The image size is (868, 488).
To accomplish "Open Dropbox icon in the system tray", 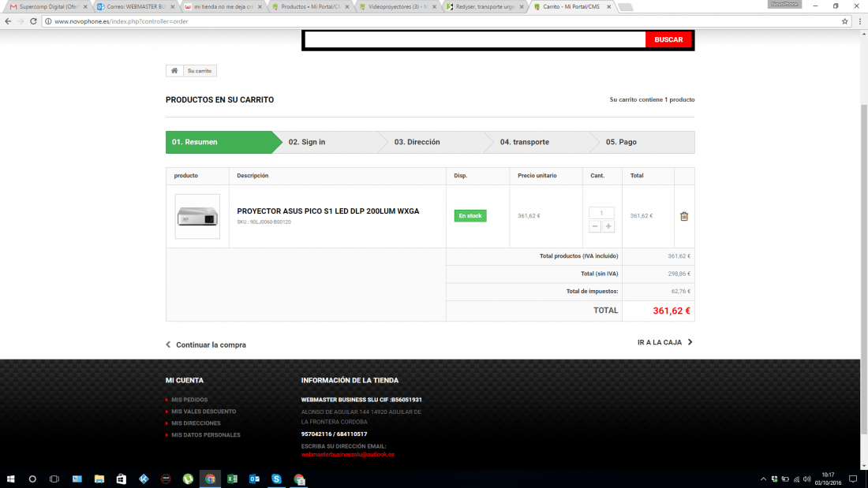I will [x=774, y=479].
